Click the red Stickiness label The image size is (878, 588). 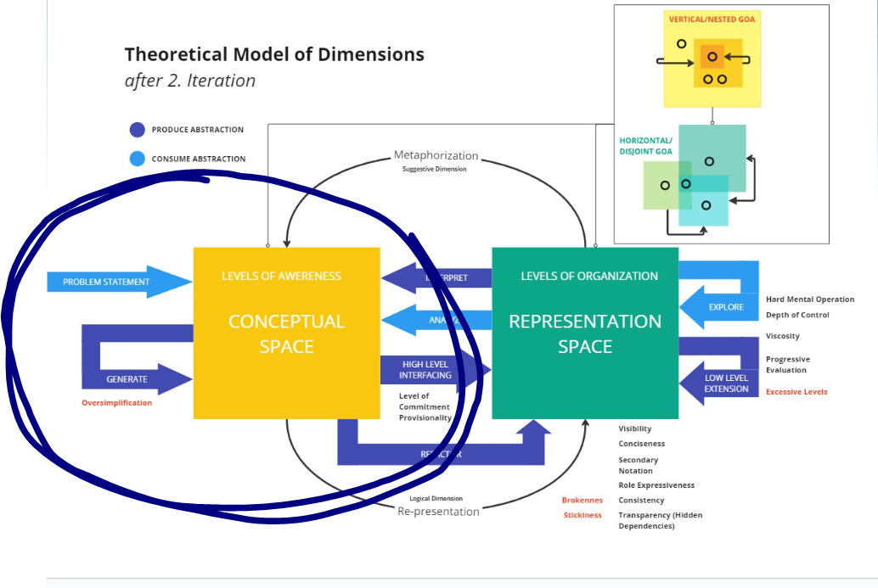(x=583, y=515)
